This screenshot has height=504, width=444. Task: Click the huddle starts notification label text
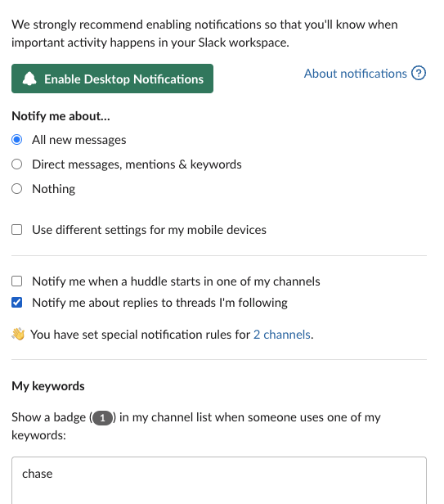click(x=176, y=281)
